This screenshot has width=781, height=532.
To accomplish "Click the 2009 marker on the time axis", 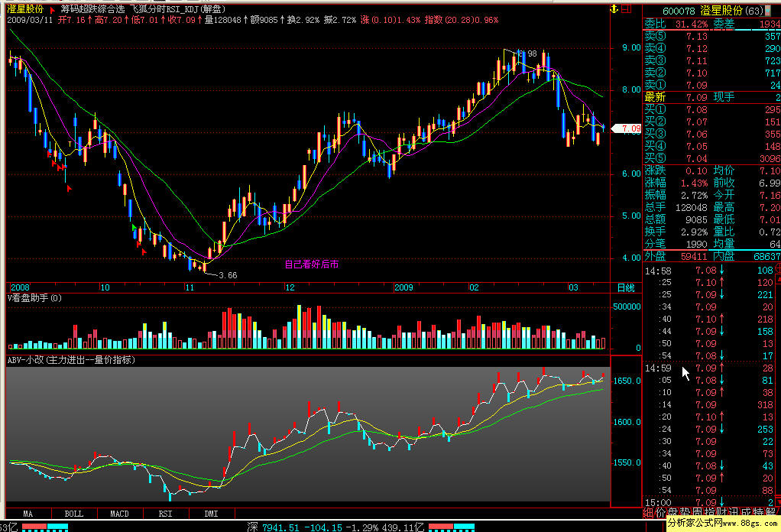I will click(403, 287).
